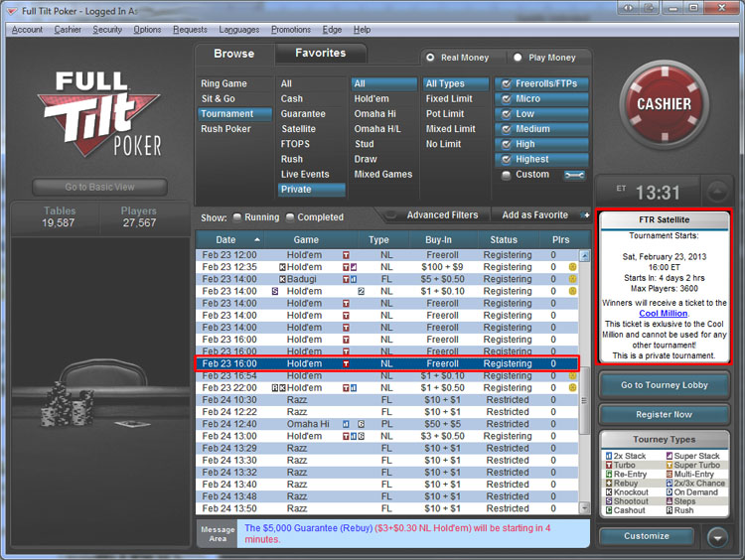Click the Turbo icon in the Feb 23 12:00 row
Viewport: 745px width, 560px height.
point(346,255)
